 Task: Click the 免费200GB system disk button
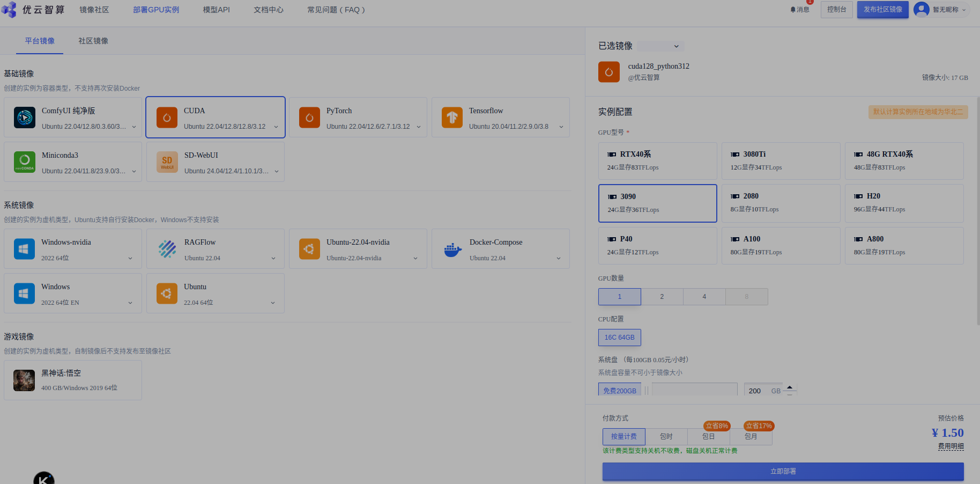(x=619, y=390)
